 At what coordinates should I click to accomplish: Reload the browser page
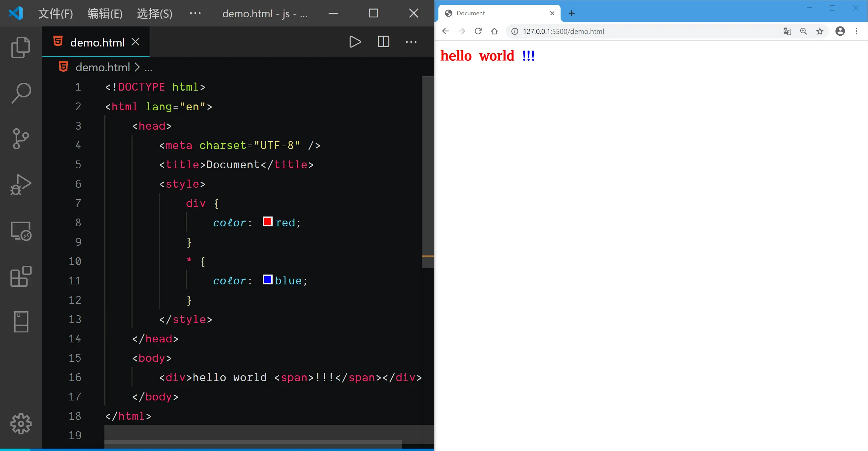coord(478,32)
